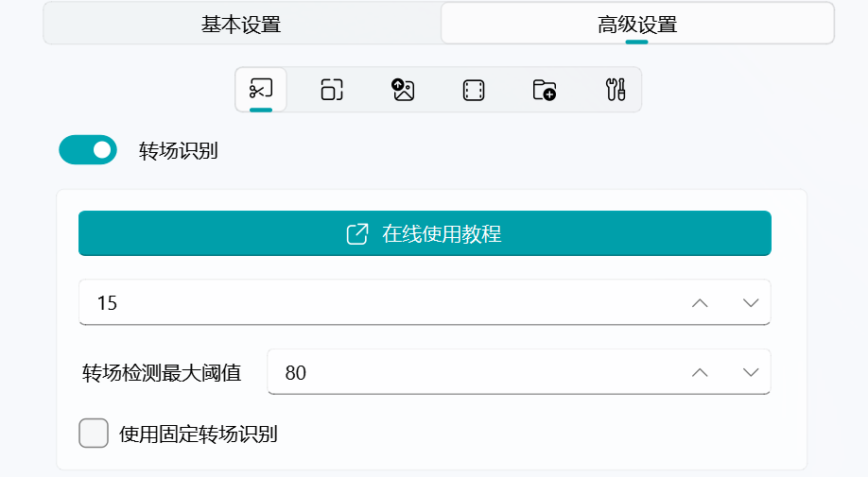This screenshot has height=477, width=868.
Task: Decrease 转场检测最大阈值 with down chevron
Action: click(751, 372)
